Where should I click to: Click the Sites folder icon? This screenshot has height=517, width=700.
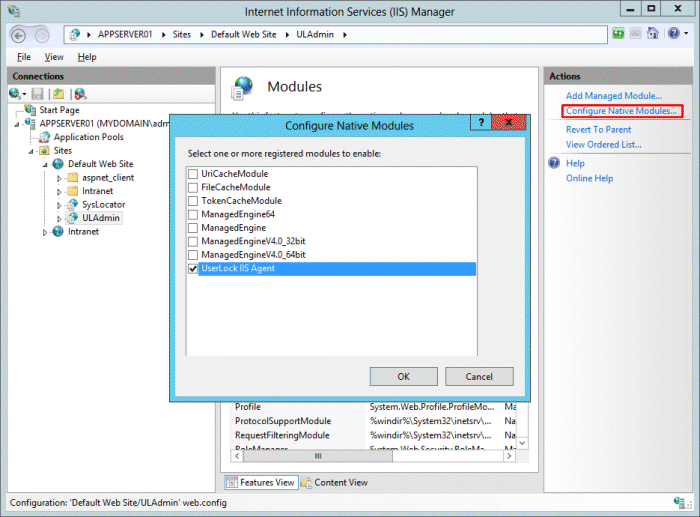click(44, 150)
